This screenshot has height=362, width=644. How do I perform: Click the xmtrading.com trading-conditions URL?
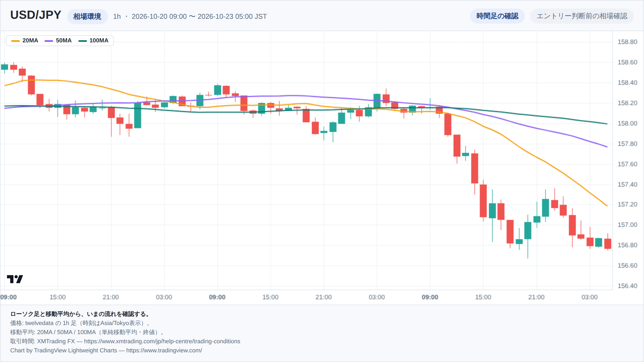[x=162, y=341]
